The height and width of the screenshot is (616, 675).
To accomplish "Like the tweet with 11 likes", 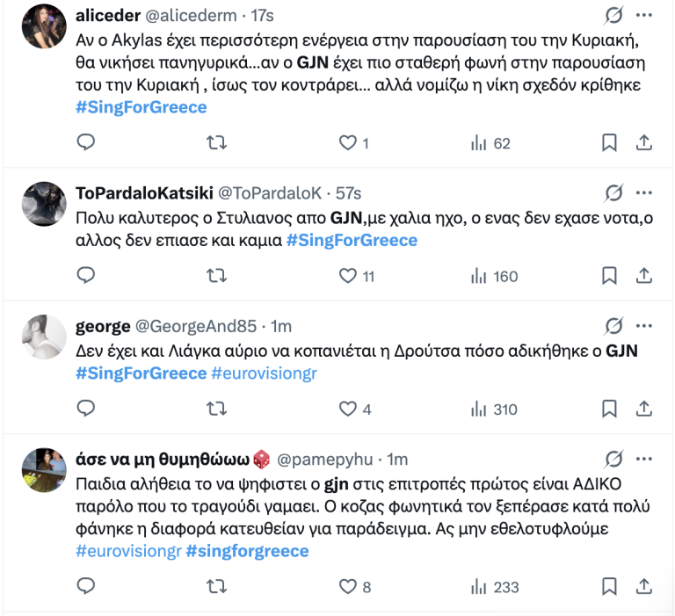I will 348,276.
